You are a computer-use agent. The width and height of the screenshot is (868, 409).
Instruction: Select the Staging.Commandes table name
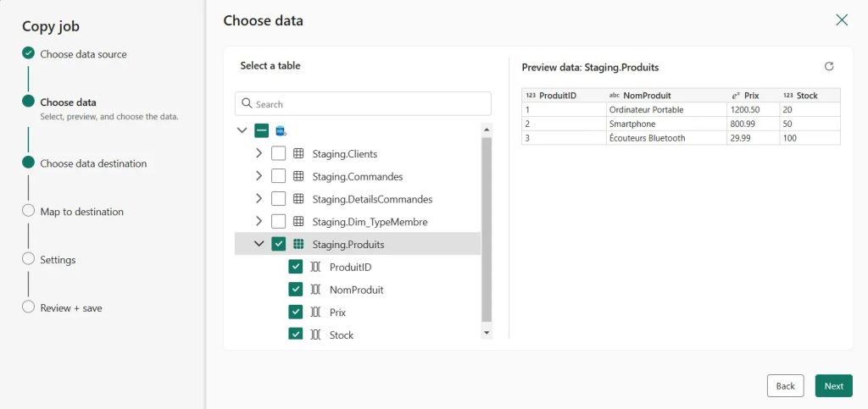coord(358,177)
